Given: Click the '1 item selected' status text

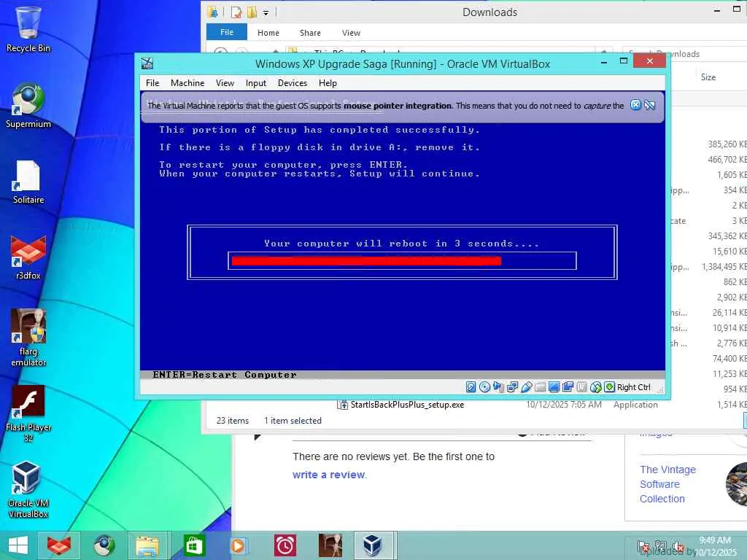Looking at the screenshot, I should pyautogui.click(x=293, y=421).
